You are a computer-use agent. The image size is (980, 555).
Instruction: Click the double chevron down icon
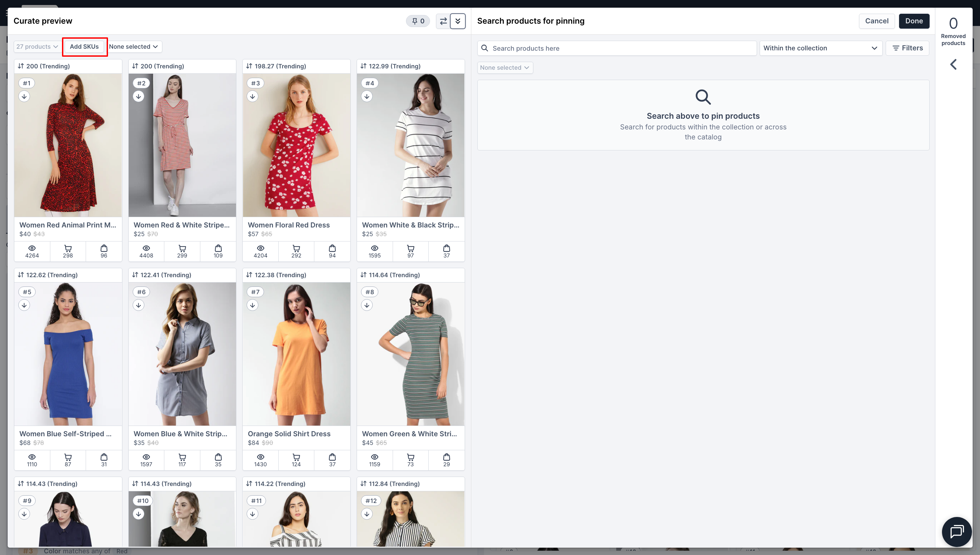point(457,21)
